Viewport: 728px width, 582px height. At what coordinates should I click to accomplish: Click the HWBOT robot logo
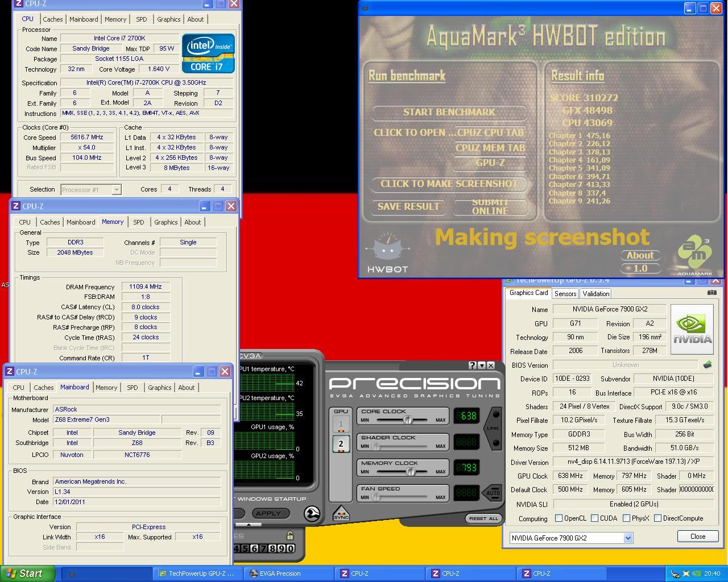tap(387, 252)
